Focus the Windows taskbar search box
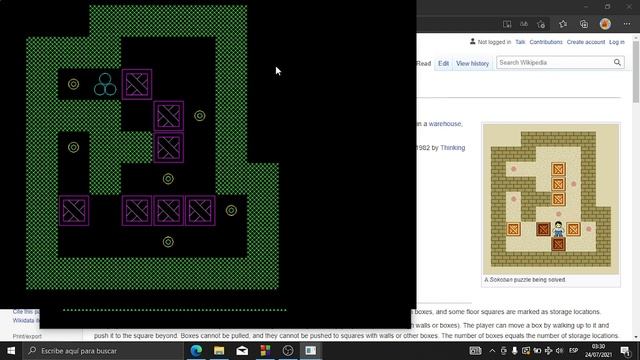This screenshot has height=360, width=640. click(104, 351)
